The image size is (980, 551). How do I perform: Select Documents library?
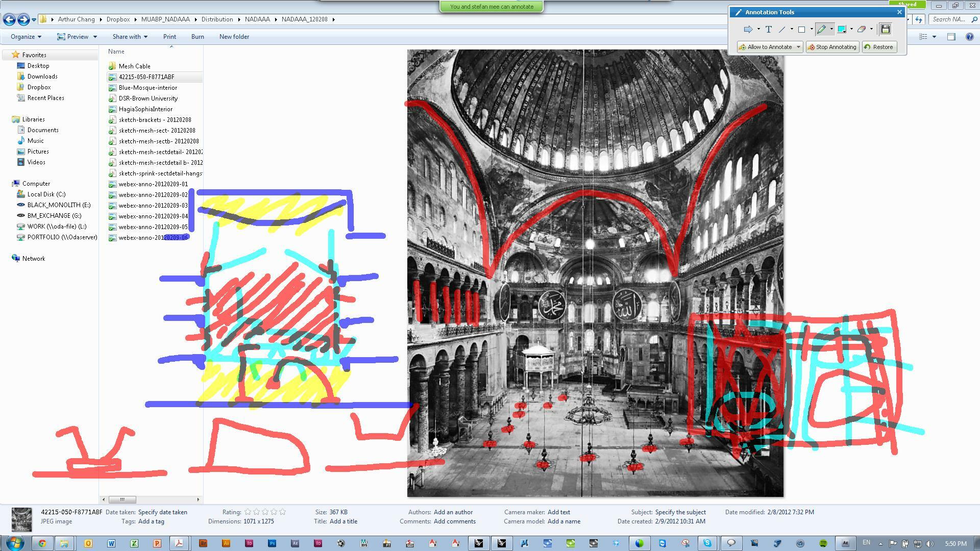pyautogui.click(x=43, y=130)
